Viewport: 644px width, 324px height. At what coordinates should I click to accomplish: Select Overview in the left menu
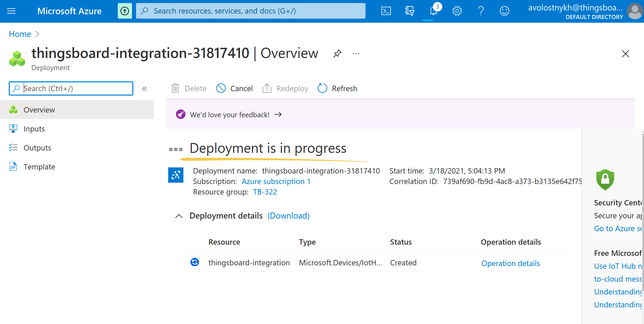click(x=77, y=110)
